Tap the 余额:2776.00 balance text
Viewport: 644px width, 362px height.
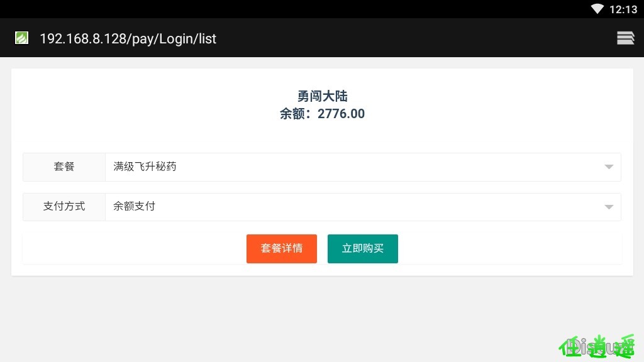click(x=323, y=114)
